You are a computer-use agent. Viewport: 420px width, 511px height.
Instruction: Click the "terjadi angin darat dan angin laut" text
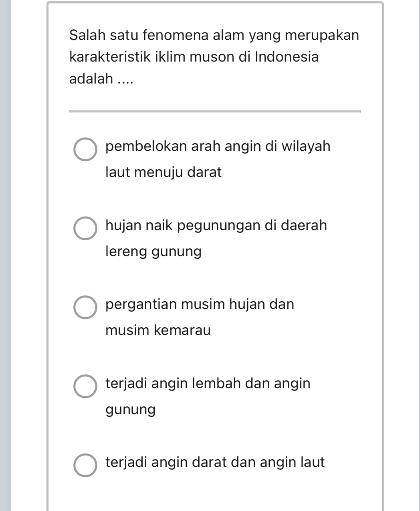tap(215, 462)
